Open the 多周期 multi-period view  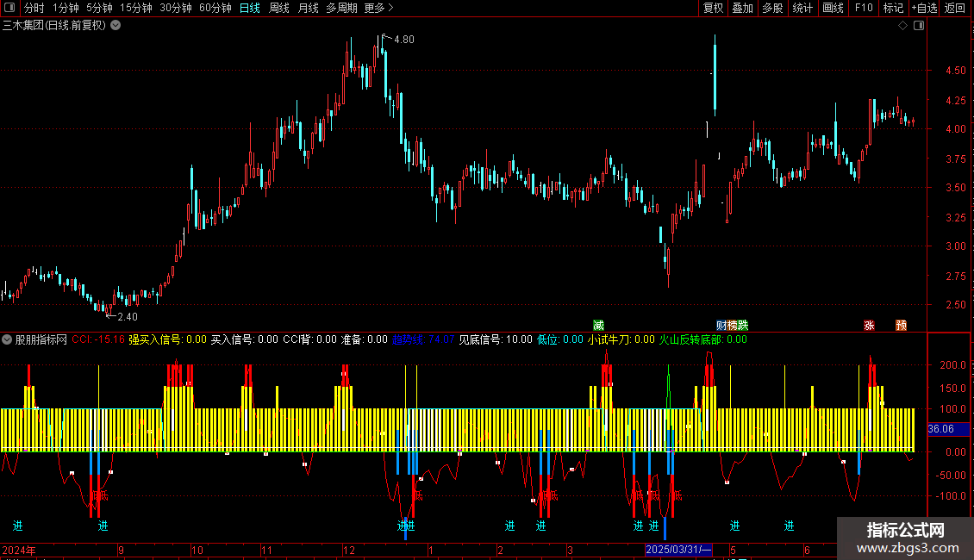pos(341,8)
